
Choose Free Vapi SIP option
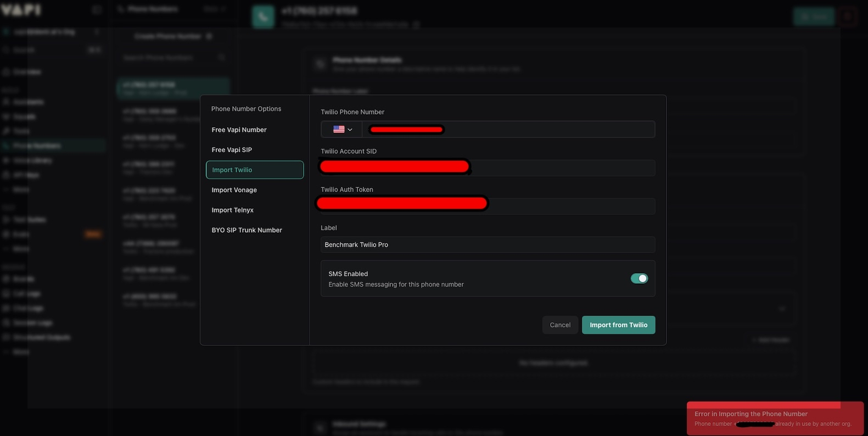255,150
